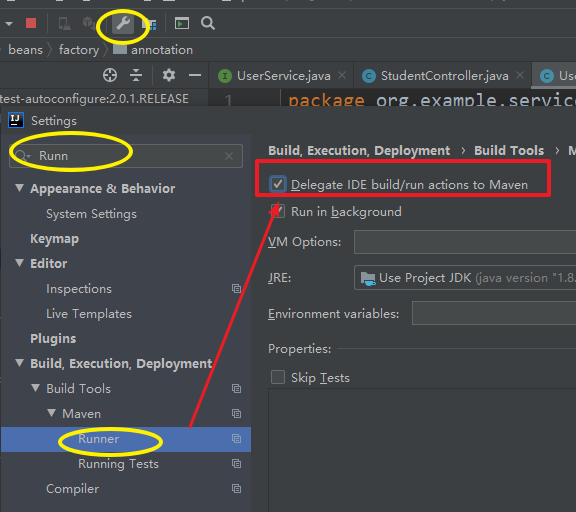The image size is (576, 512).
Task: Toggle Delegate IDE build/run actions to Maven
Action: click(278, 184)
